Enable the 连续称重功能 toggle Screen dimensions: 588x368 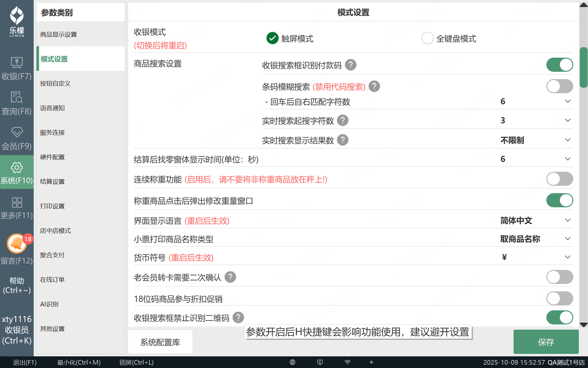559,179
